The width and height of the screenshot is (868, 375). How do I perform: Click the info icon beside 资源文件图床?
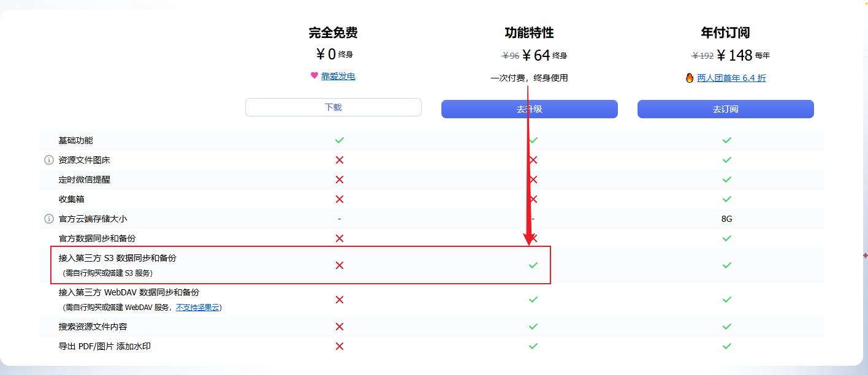pos(49,160)
